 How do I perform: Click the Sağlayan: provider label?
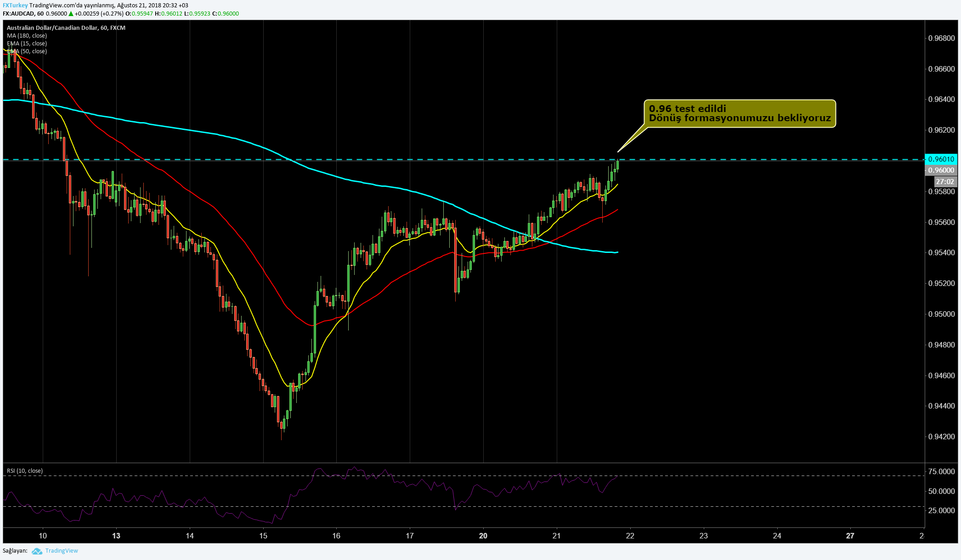(15, 551)
